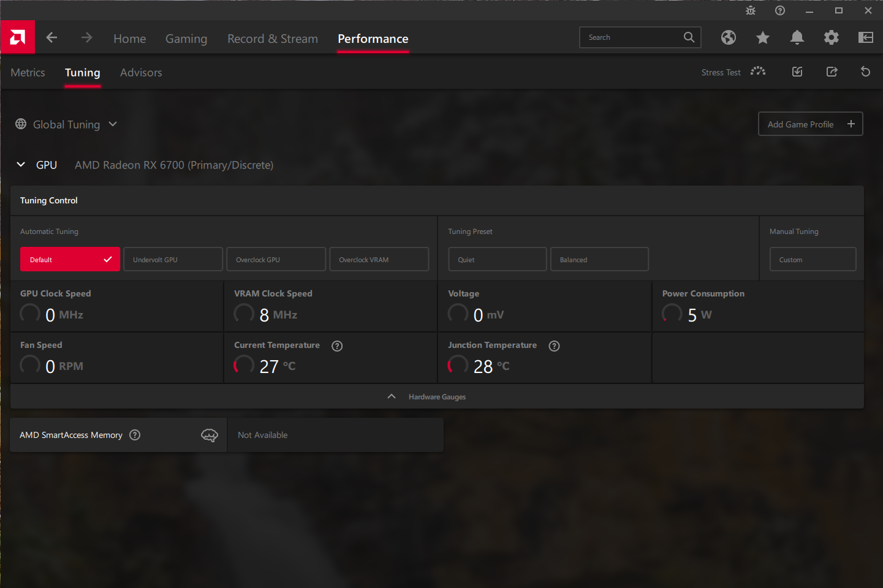Click the export tuning profile icon
This screenshot has width=883, height=588.
point(832,72)
